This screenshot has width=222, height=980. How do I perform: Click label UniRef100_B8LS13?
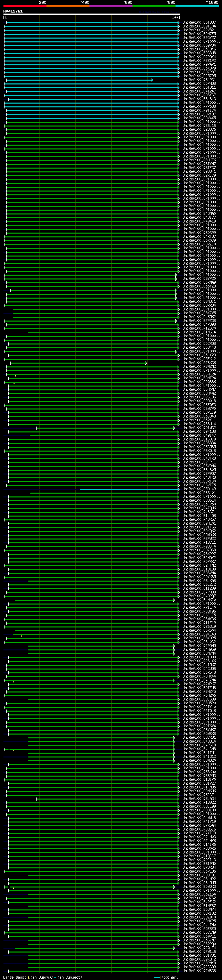(199, 99)
